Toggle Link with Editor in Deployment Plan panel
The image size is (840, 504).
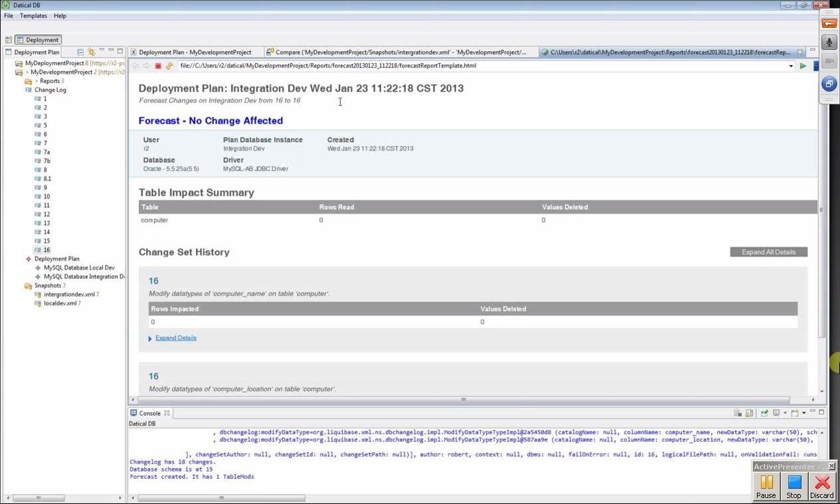(91, 52)
